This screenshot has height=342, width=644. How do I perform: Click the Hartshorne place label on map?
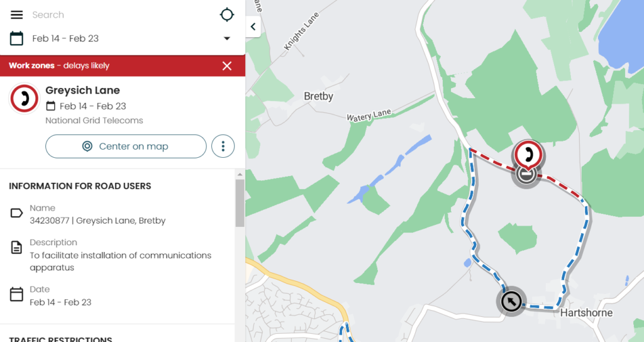[586, 313]
